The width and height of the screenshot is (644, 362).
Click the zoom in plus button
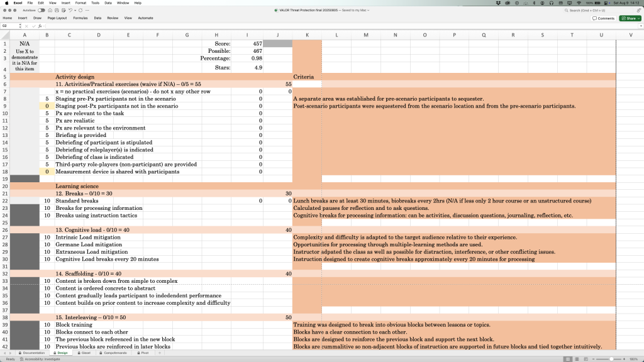click(624, 359)
